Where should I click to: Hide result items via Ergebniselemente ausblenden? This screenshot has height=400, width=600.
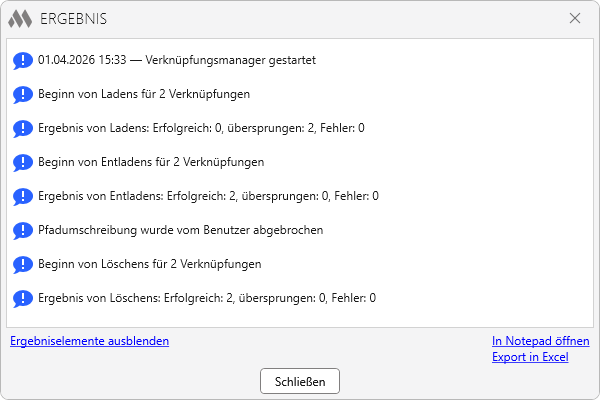pos(89,341)
